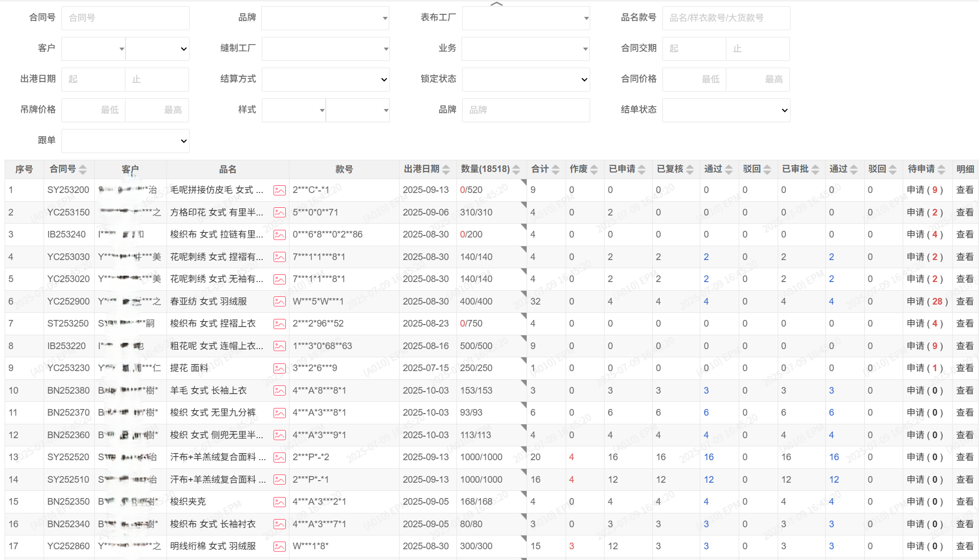Open the 结算方式 dropdown
Viewport: 979px width, 560px height.
(x=325, y=79)
